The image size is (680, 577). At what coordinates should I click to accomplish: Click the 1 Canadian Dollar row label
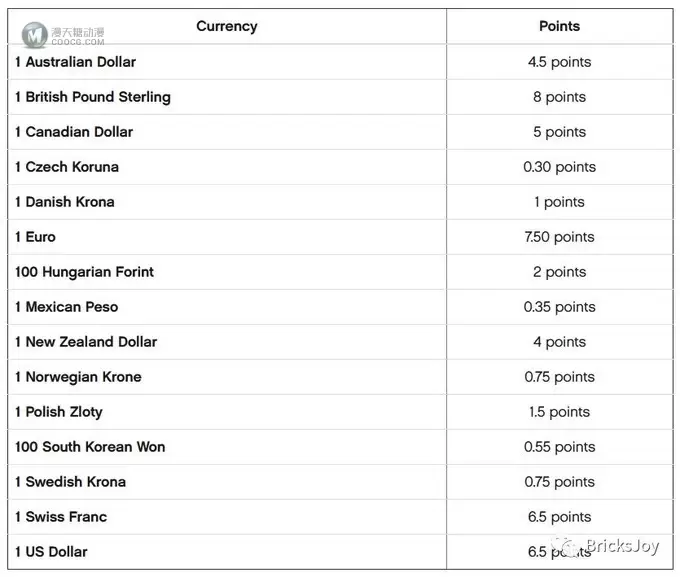[x=74, y=132]
